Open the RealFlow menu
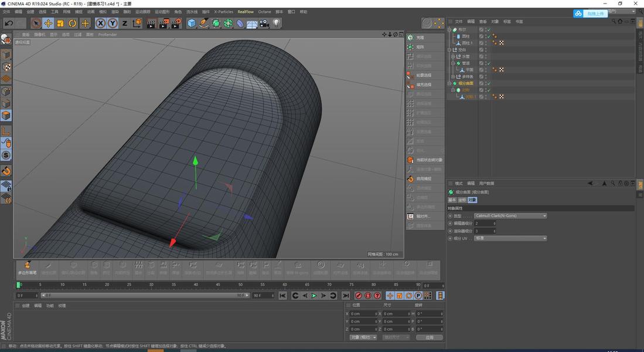 pos(245,12)
